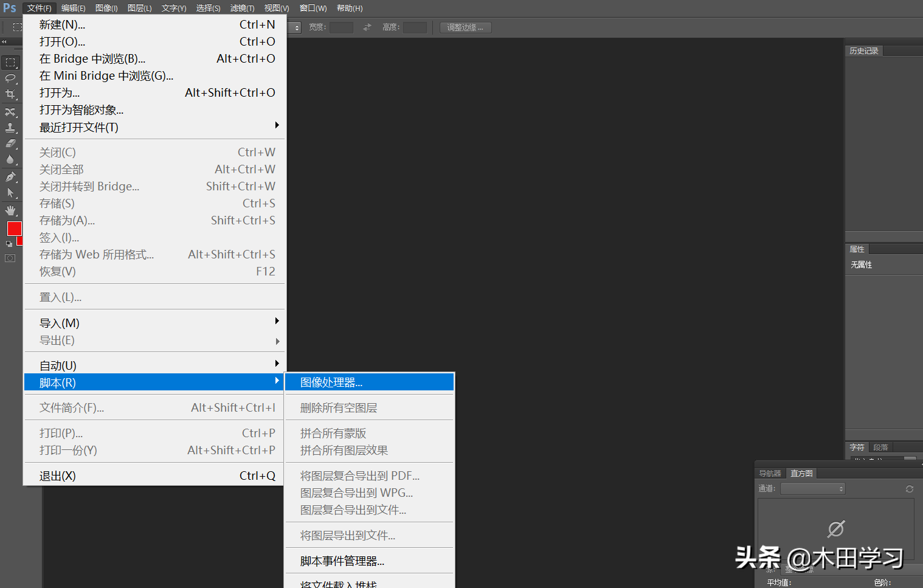Open the red foreground color swatch
923x588 pixels.
(14, 229)
